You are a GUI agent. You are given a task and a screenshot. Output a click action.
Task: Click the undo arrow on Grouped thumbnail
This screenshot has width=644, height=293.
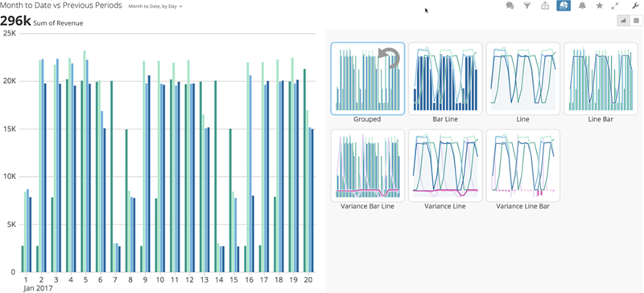pos(389,57)
